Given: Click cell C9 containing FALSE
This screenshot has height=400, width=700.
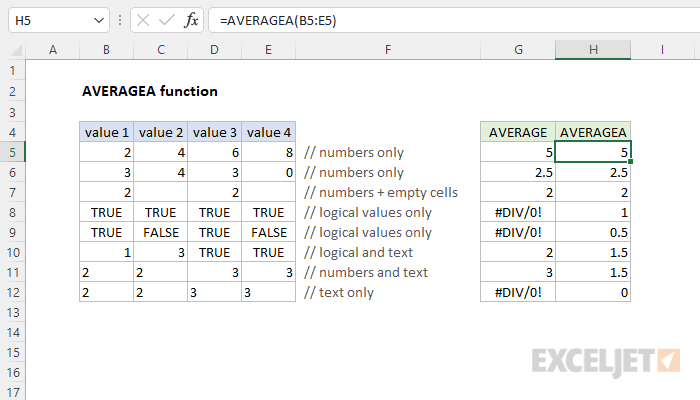Looking at the screenshot, I should (161, 232).
